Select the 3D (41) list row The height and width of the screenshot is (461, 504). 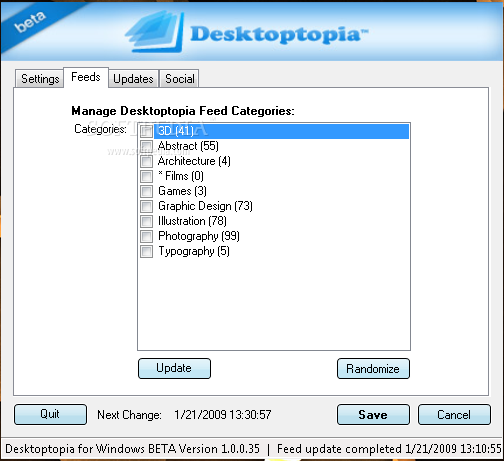coord(281,131)
